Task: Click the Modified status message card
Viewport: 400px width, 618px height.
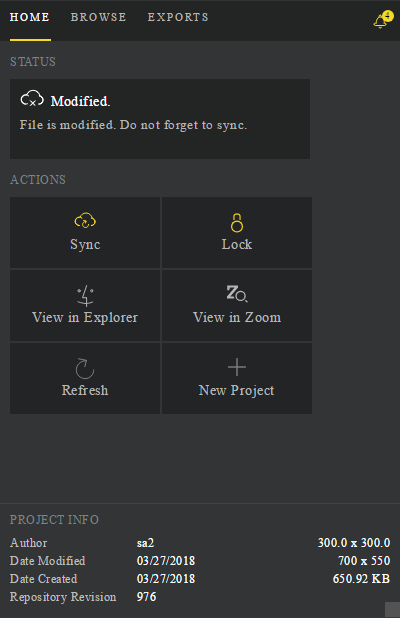Action: tap(160, 119)
